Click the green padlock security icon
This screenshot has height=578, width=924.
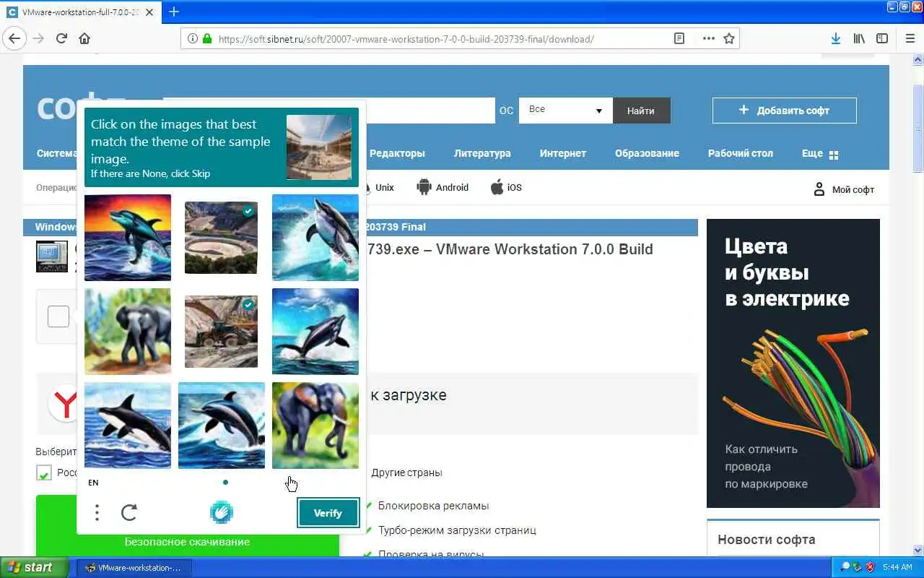pos(208,39)
